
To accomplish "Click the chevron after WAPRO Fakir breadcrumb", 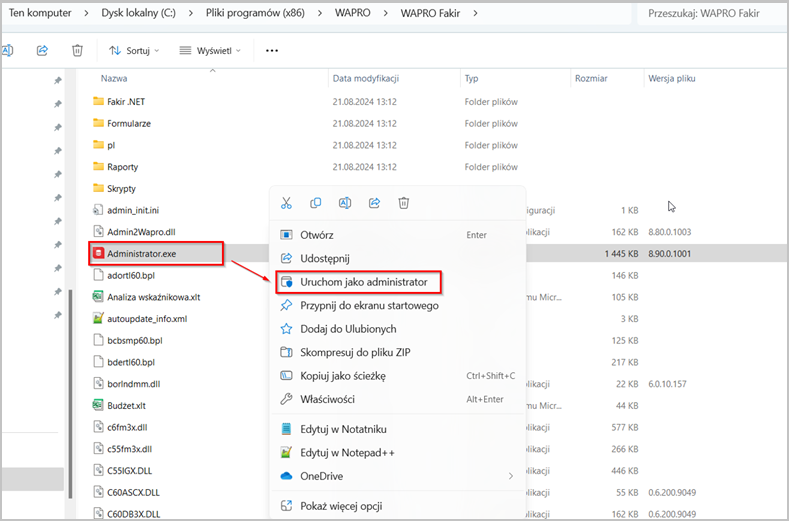I will (476, 13).
